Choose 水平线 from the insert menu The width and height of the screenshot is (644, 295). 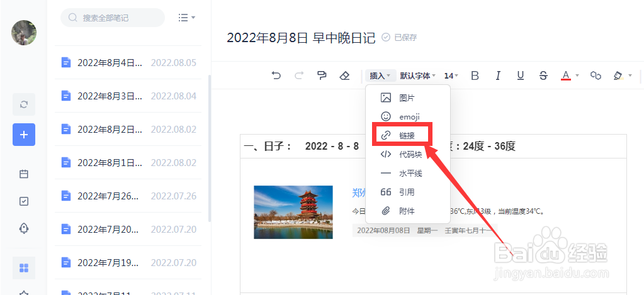pyautogui.click(x=408, y=174)
